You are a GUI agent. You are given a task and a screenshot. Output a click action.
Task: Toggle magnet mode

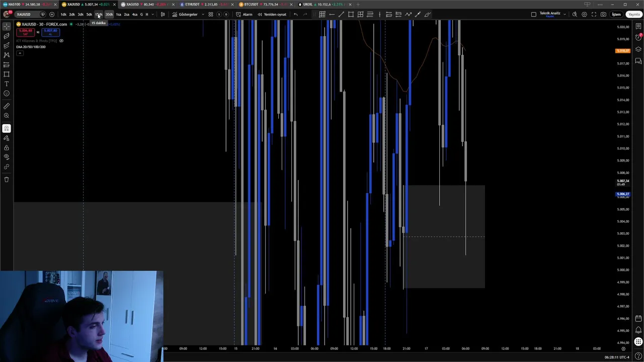click(7, 129)
